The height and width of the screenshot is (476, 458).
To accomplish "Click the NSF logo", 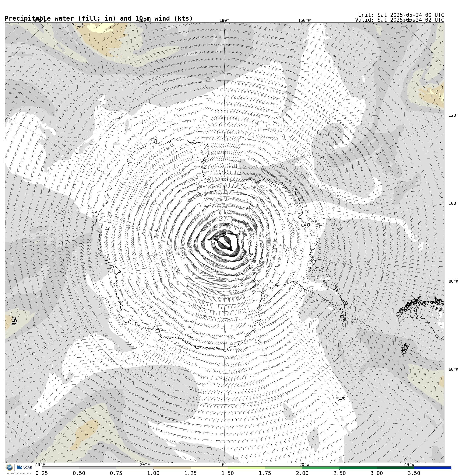I will [9, 467].
